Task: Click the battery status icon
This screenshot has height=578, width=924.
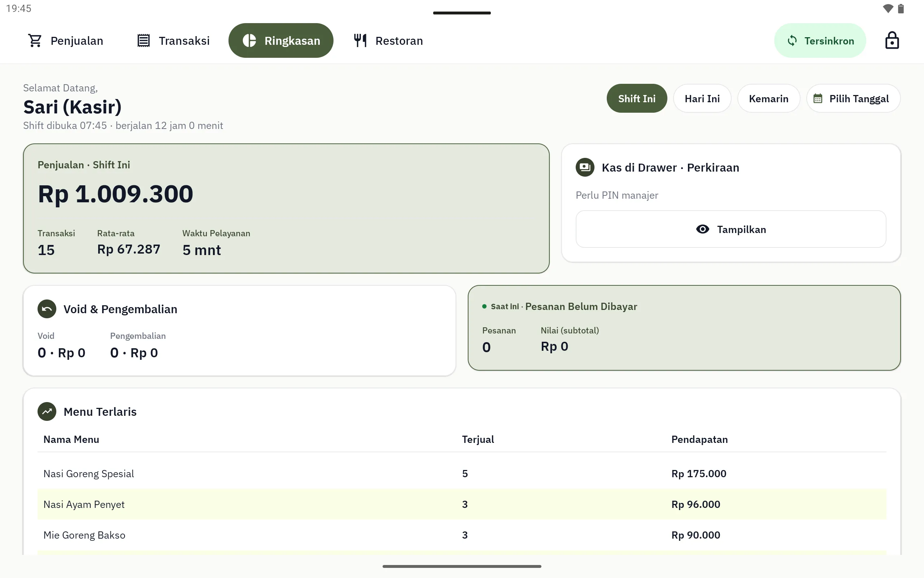Action: pos(901,8)
